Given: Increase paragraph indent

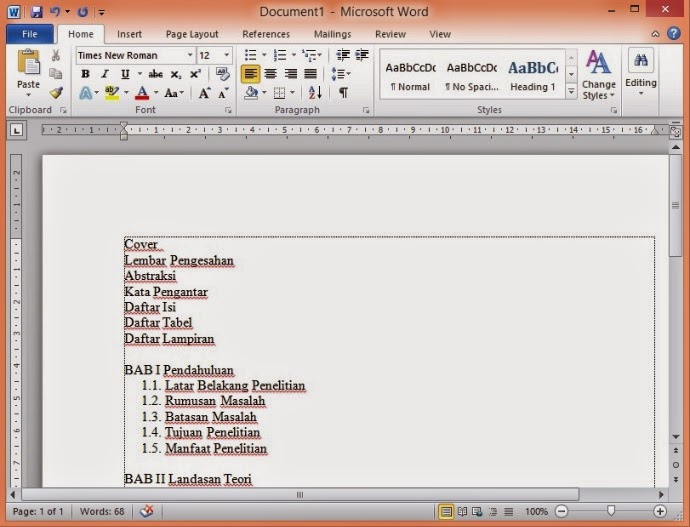Looking at the screenshot, I should 362,55.
